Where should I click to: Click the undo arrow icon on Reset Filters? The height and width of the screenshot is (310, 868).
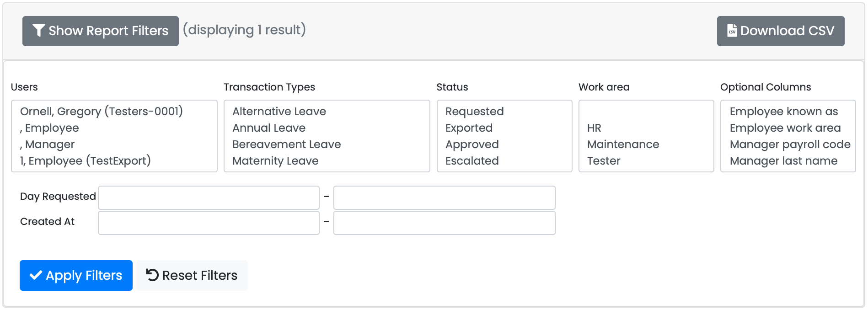(x=152, y=275)
